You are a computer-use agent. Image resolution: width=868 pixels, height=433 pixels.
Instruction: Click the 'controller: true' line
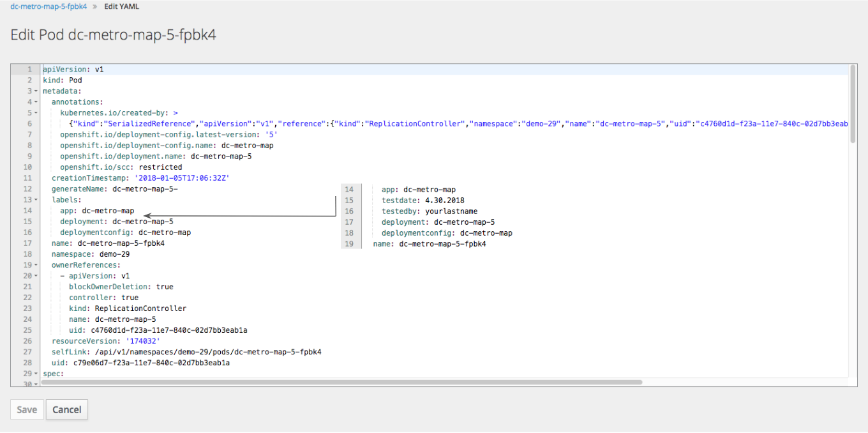coord(103,298)
